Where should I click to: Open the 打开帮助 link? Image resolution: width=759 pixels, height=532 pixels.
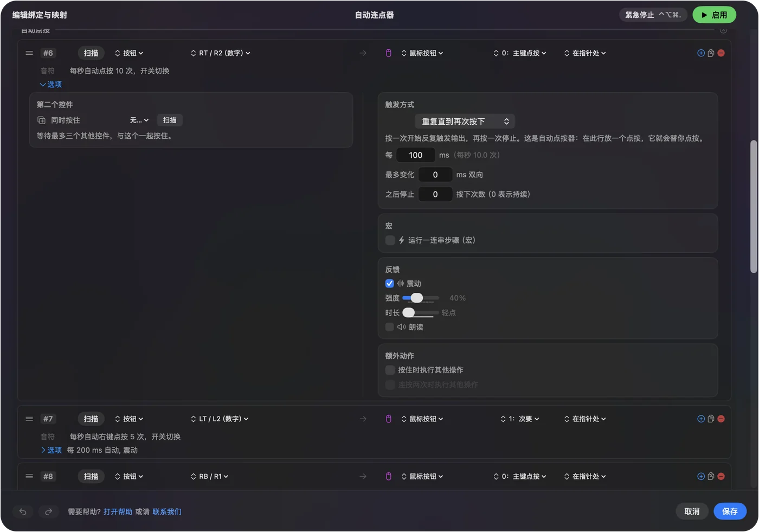point(118,512)
